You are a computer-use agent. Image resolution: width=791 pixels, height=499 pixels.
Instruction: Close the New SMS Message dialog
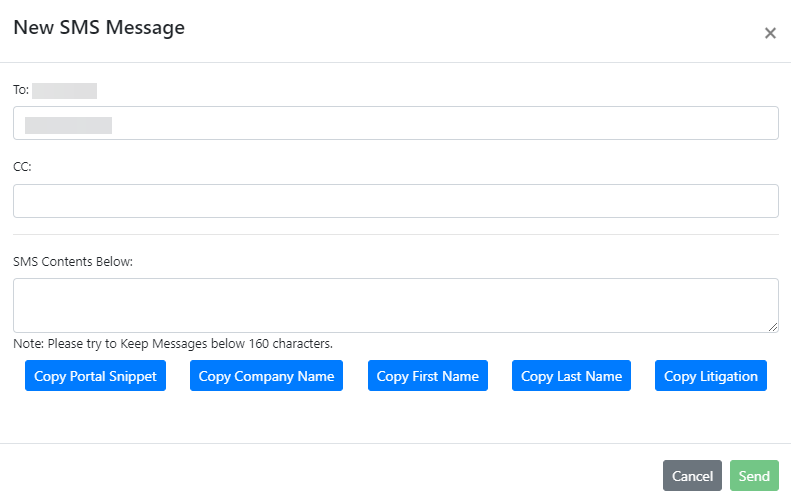770,33
